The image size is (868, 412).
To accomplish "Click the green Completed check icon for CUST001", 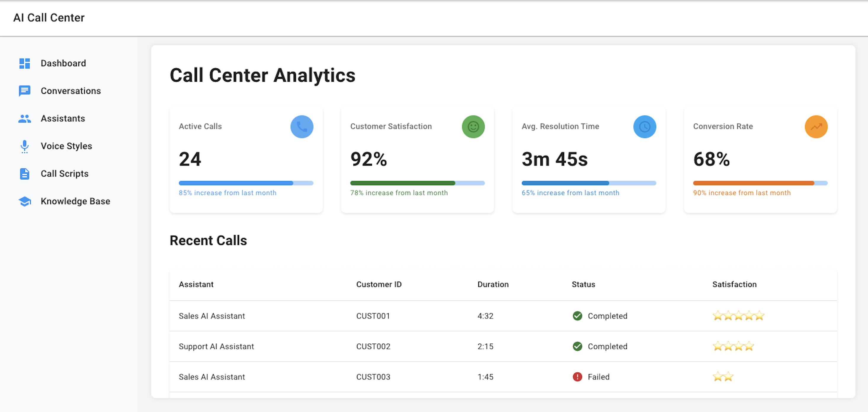I will point(577,316).
